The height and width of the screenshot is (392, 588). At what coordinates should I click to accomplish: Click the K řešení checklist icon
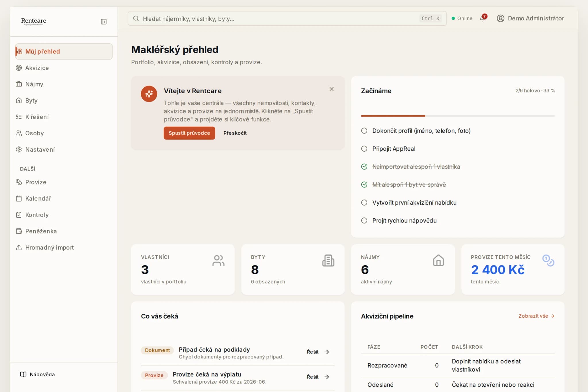[19, 117]
